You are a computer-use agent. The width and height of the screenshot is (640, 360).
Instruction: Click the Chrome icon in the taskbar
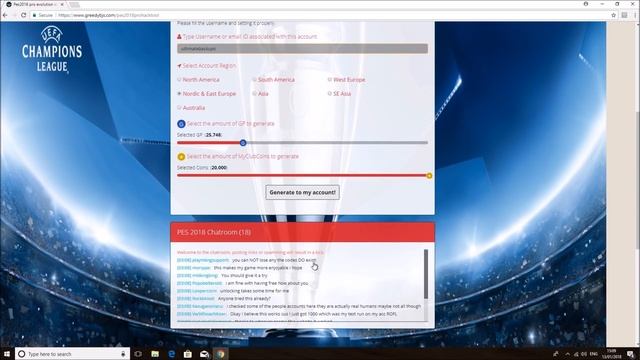click(x=221, y=354)
